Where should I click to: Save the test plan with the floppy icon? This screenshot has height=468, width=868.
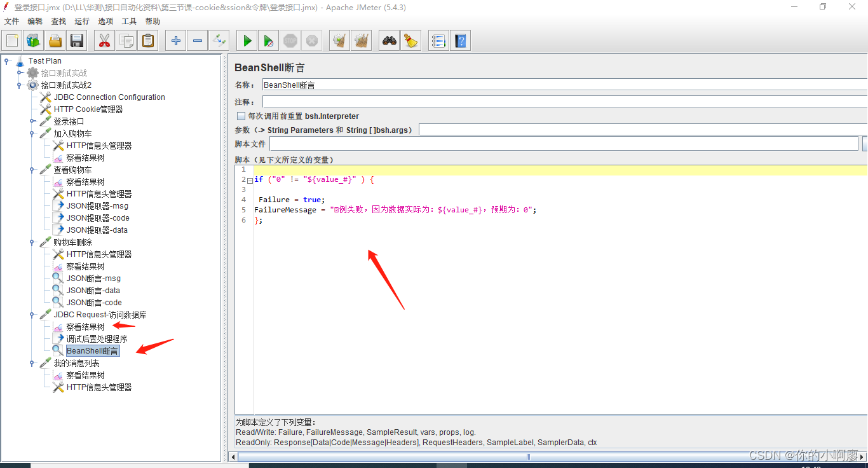click(77, 41)
